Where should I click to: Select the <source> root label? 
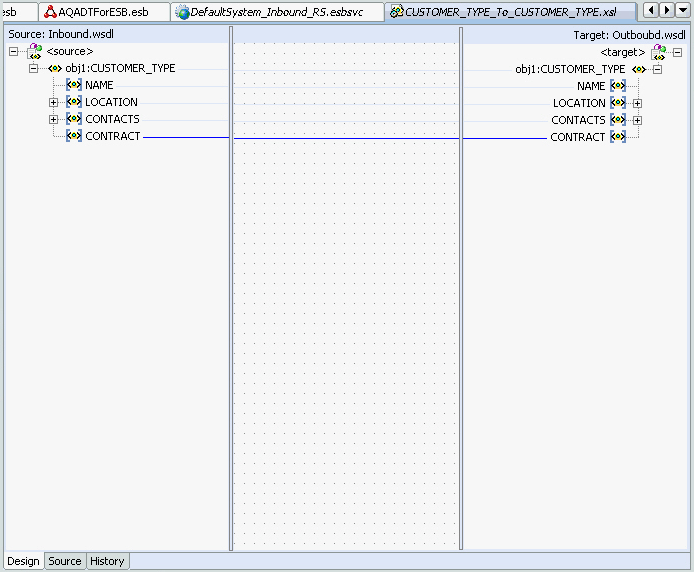click(x=70, y=51)
